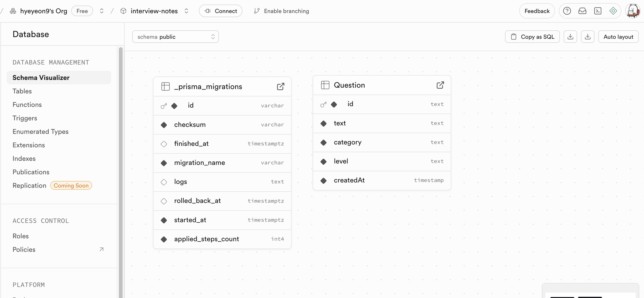644x298 pixels.
Task: Click the first download icon button
Action: click(x=570, y=37)
